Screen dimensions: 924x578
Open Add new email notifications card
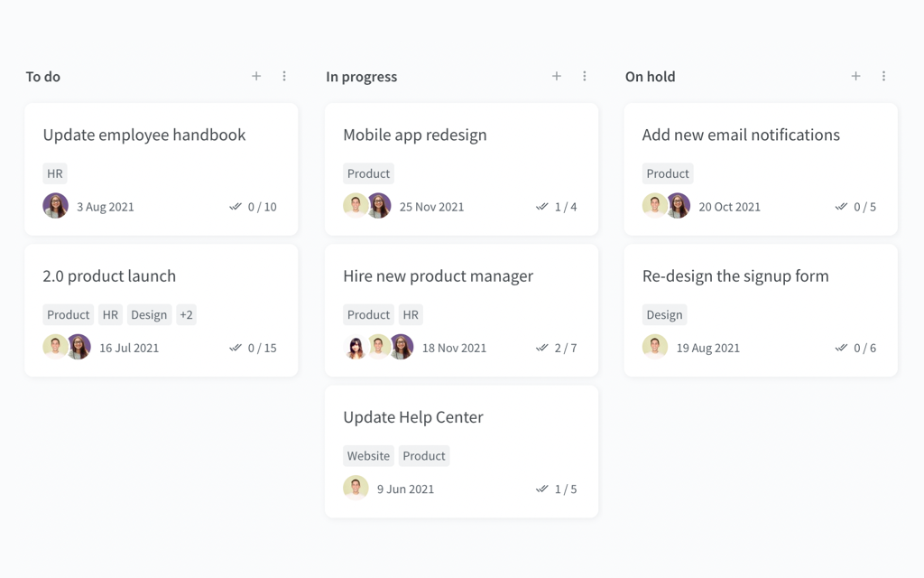coord(740,135)
